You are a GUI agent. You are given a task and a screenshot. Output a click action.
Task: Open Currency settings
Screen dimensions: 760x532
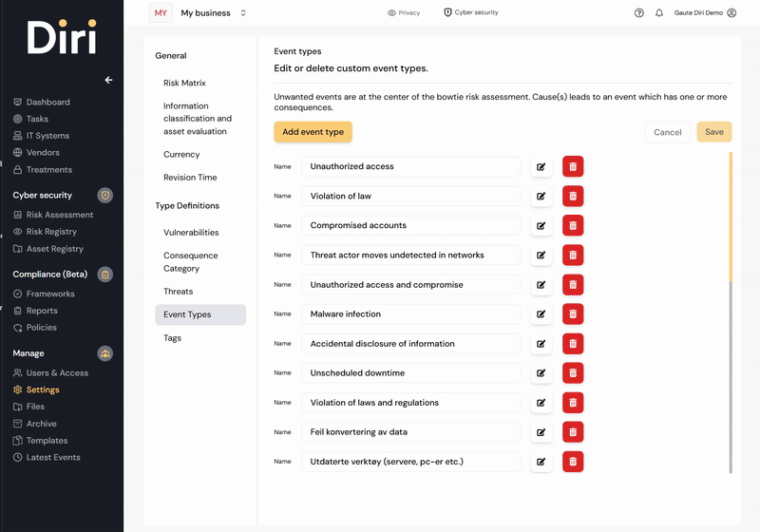(181, 155)
